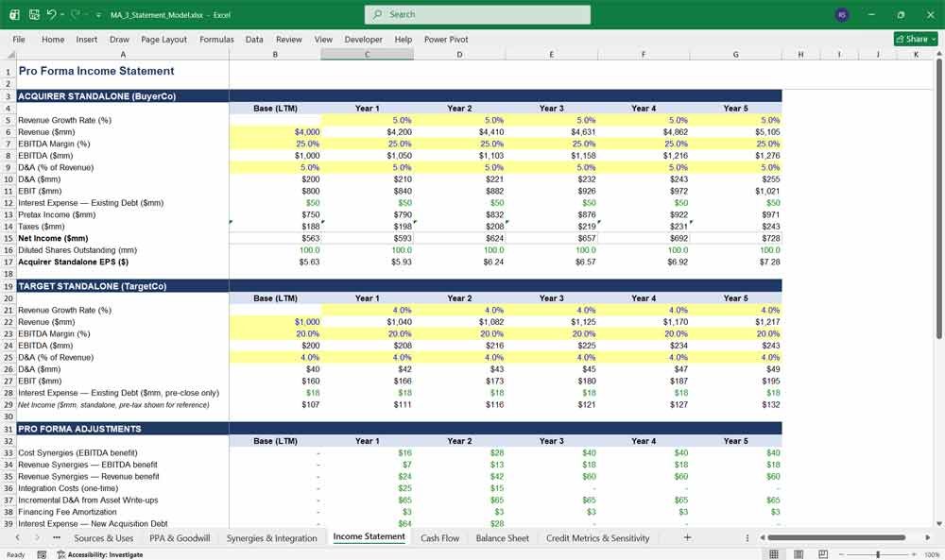Select Year 1 Cost Synergies $16 cell
Viewport: 945px width, 560px height.
pos(367,453)
